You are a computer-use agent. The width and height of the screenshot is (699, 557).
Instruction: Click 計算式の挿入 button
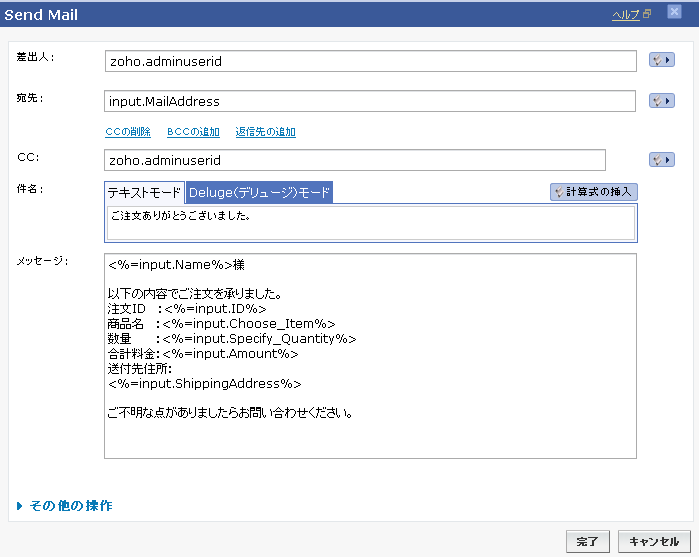tap(593, 192)
